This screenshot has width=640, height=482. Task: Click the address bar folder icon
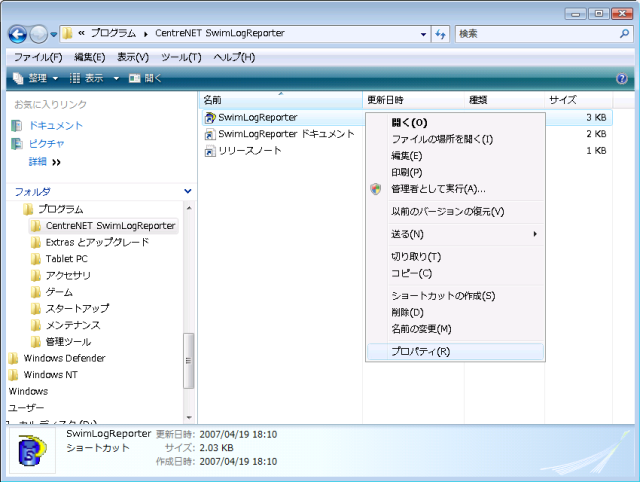tap(67, 33)
